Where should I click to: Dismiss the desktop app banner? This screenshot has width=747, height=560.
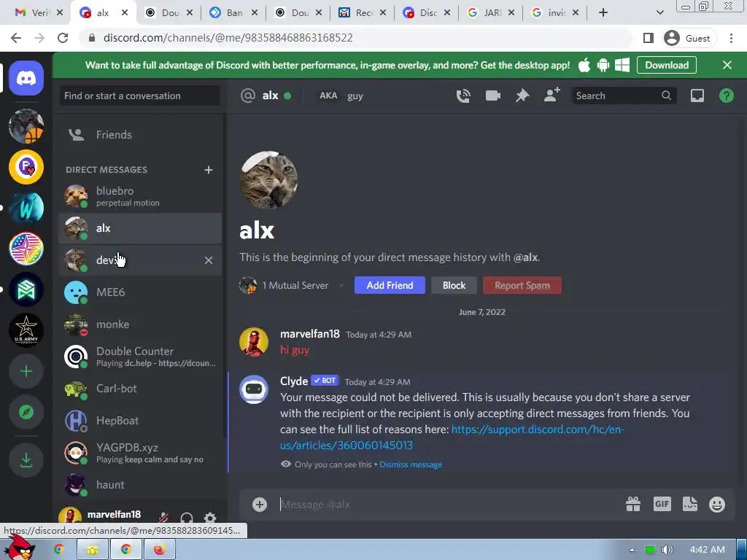point(727,65)
